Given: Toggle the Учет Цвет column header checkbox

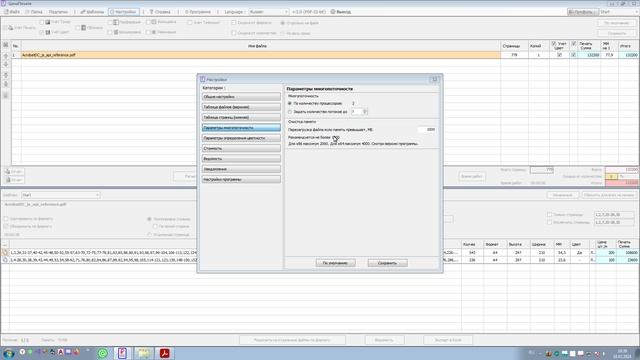Looking at the screenshot, I should [x=554, y=44].
